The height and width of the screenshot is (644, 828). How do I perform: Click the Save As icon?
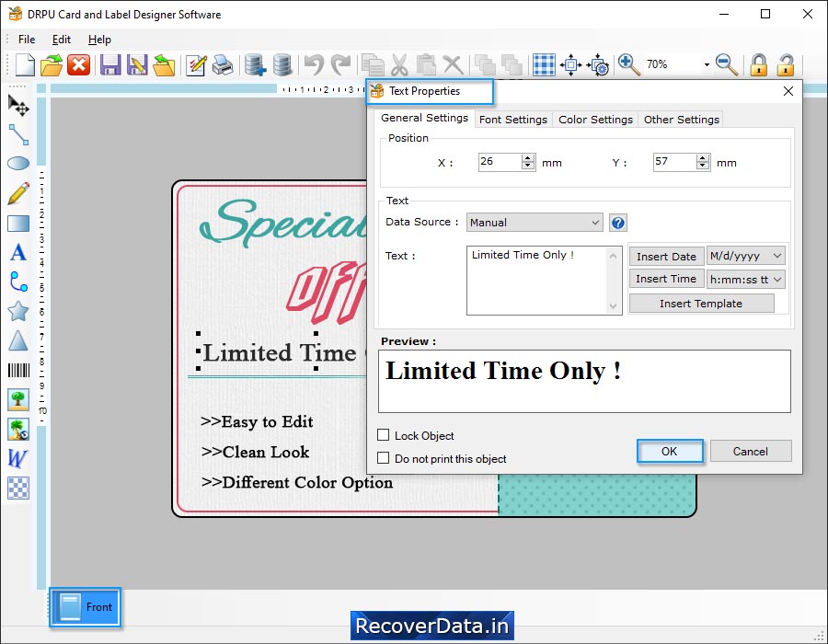tap(137, 65)
